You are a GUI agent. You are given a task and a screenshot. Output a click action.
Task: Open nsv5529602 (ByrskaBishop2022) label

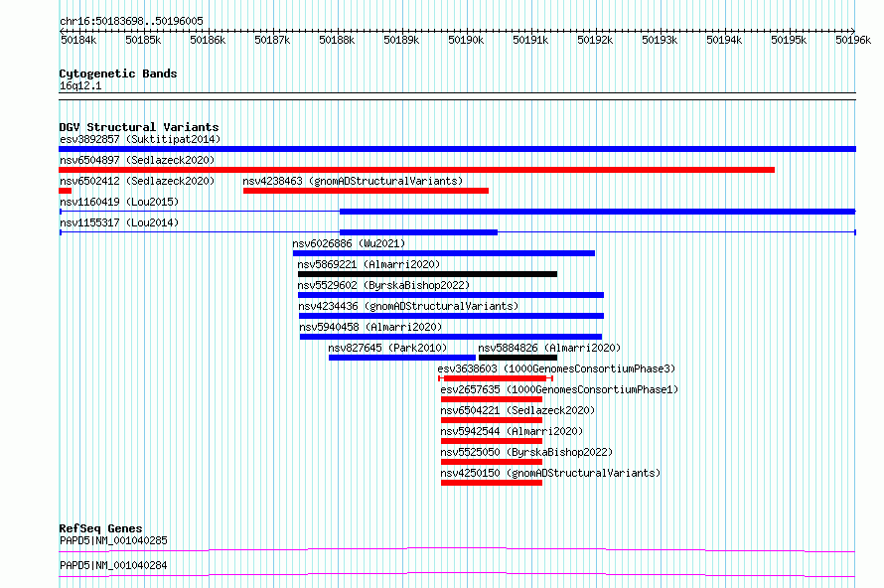click(383, 285)
